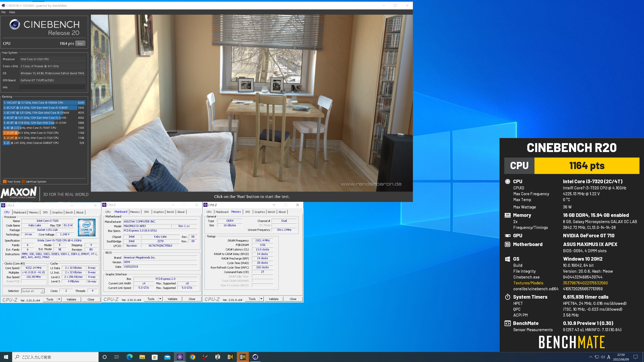Open File Explorer from the taskbar
644x362 pixels.
(x=142, y=357)
